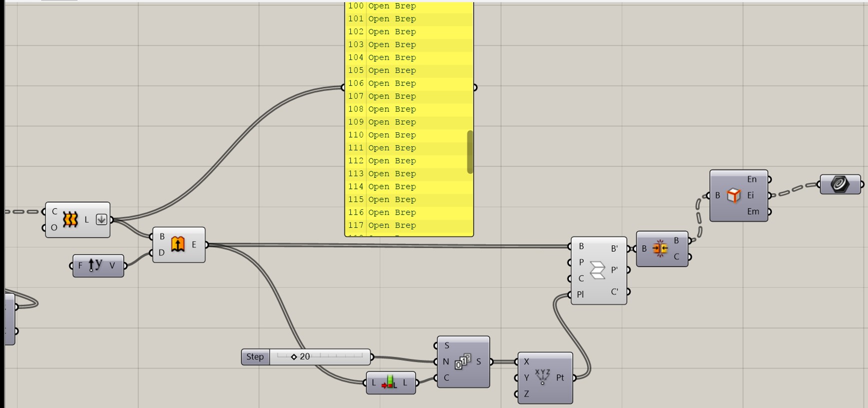Select the stacked planes component icon
The width and height of the screenshot is (868, 408).
point(598,270)
